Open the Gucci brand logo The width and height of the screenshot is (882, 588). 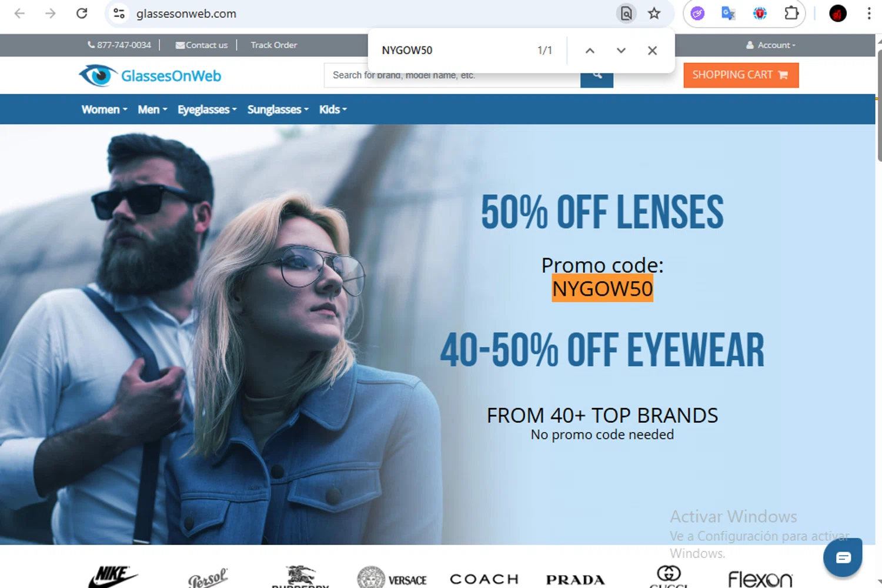[x=669, y=577]
